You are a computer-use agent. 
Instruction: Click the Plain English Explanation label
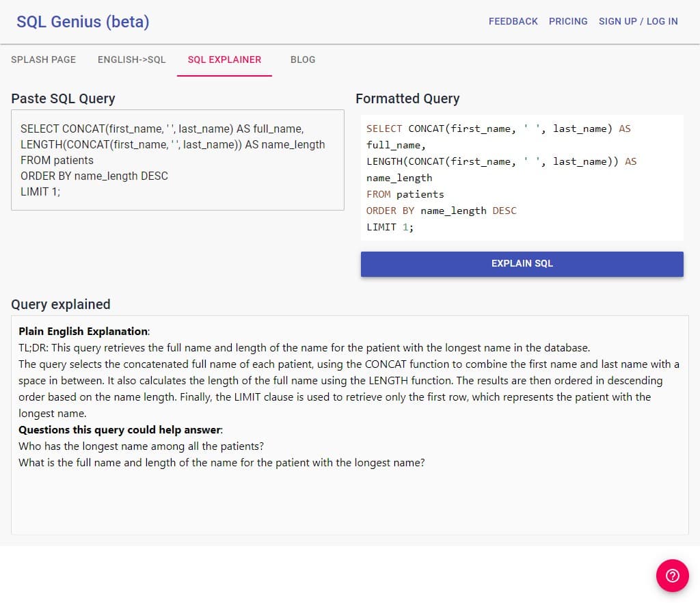point(83,332)
